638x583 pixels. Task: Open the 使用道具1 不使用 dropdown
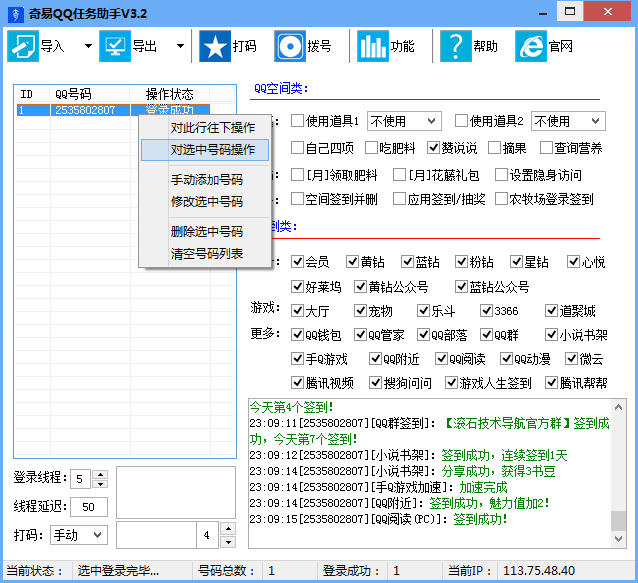(404, 121)
